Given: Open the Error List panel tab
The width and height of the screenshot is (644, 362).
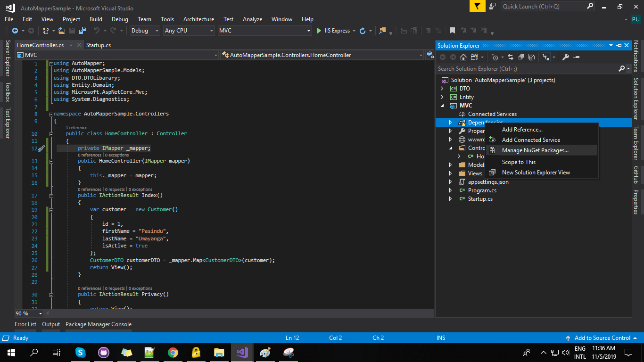Looking at the screenshot, I should click(25, 324).
